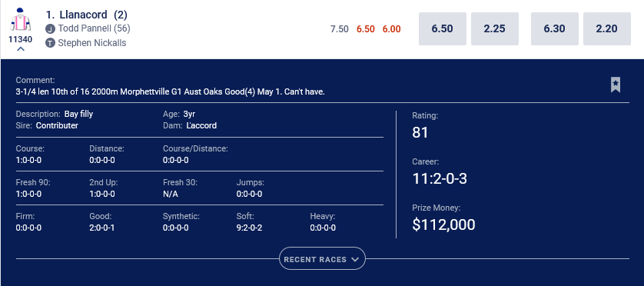The width and height of the screenshot is (644, 286).
Task: Choose the 2.20 place odds button
Action: point(606,28)
